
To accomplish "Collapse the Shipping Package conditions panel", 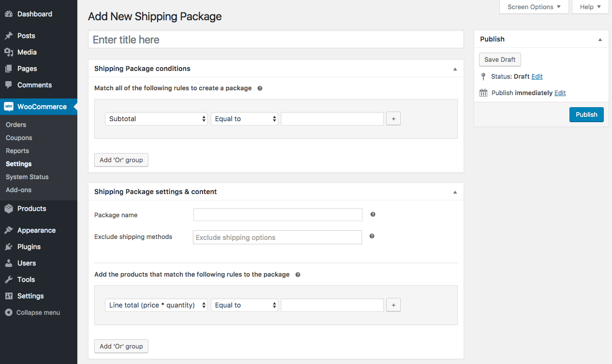I will coord(455,69).
